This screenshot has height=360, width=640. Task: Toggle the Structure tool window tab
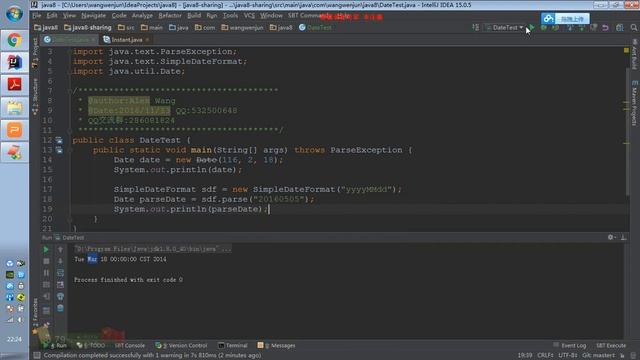35,96
